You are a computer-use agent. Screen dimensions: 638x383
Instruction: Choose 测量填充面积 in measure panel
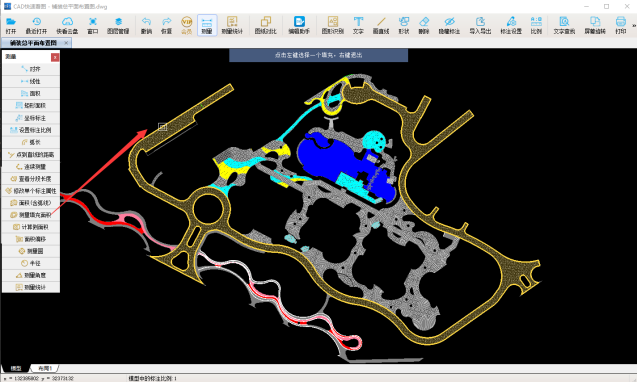[31, 215]
